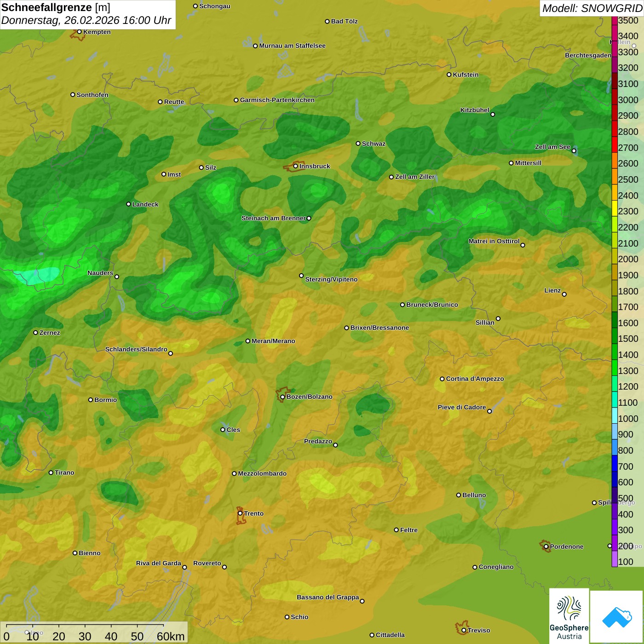Click the Mezzolombardo label
The height and width of the screenshot is (644, 644).
click(262, 473)
